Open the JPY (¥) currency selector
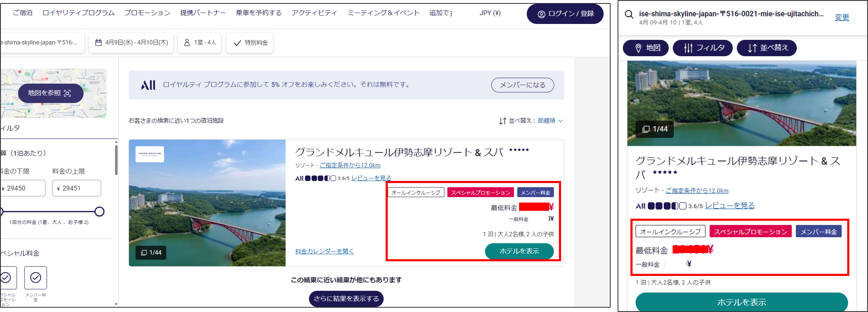This screenshot has width=868, height=312. point(490,13)
